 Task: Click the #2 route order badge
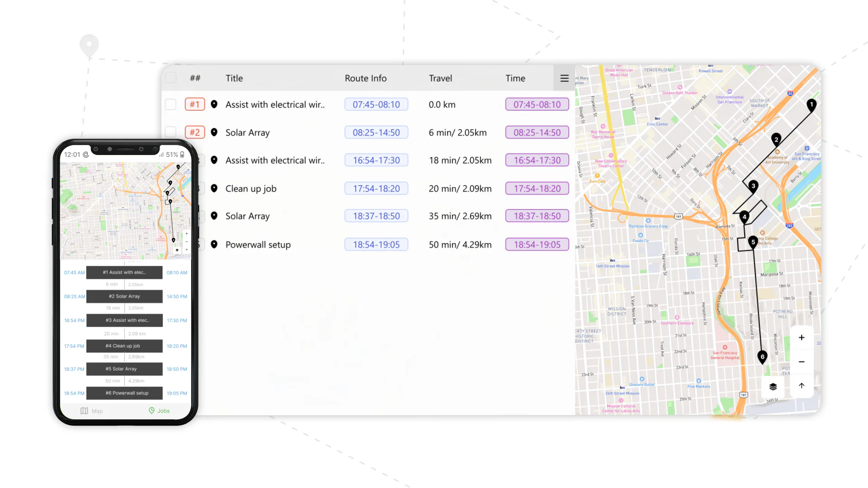[x=195, y=132]
